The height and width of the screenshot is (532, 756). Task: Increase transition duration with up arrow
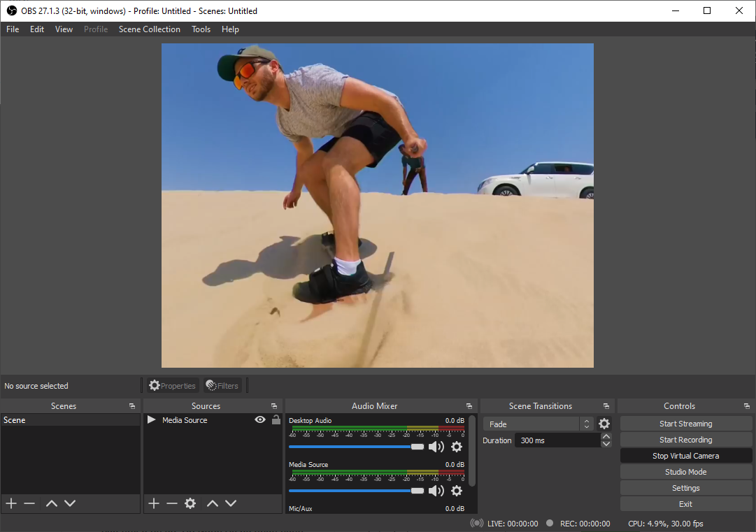coord(606,437)
